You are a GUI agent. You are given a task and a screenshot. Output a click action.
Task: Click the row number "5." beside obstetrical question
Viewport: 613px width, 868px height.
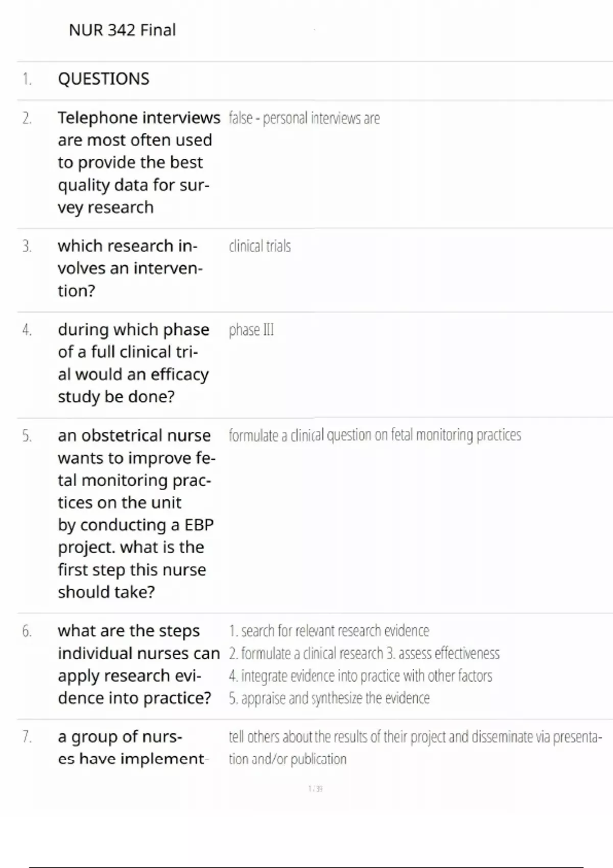(x=27, y=437)
